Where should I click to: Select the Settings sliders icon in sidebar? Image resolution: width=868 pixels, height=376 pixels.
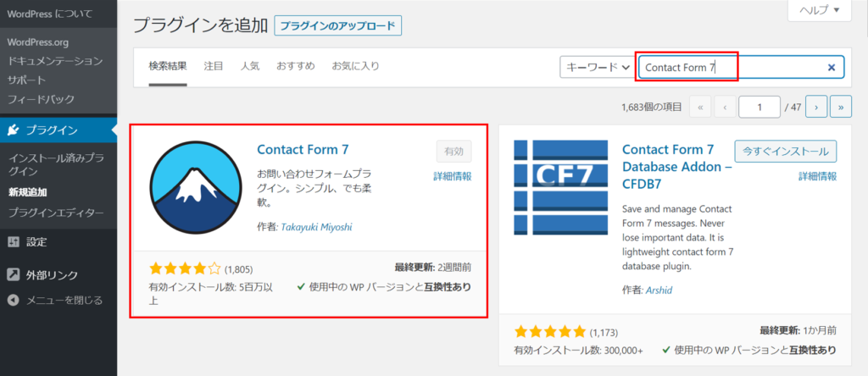point(14,241)
